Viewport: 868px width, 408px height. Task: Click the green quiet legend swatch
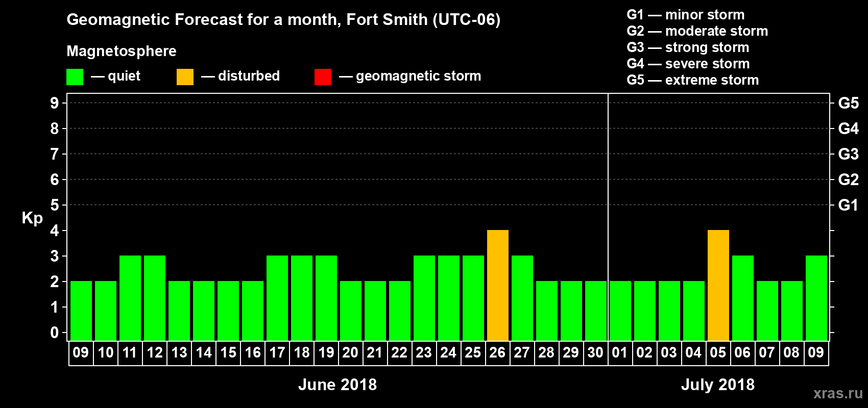75,77
